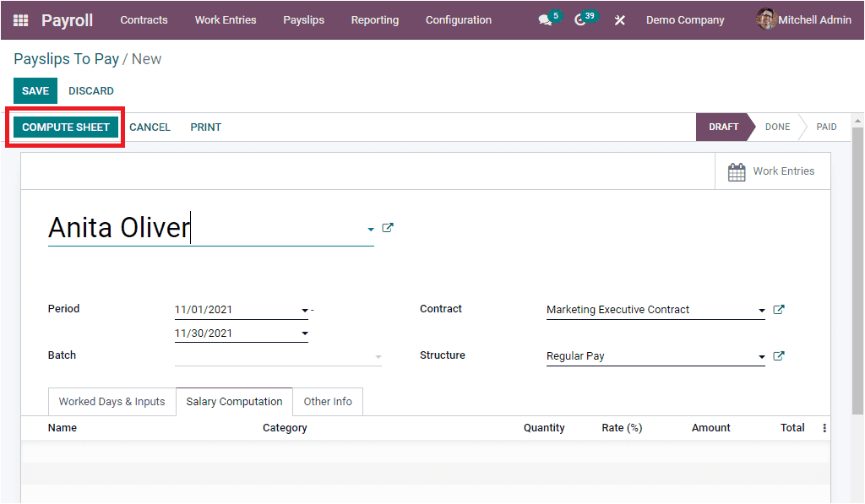Navigate back via Payslips To Pay breadcrumb
Screen dimensions: 865x504
pyautogui.click(x=66, y=59)
